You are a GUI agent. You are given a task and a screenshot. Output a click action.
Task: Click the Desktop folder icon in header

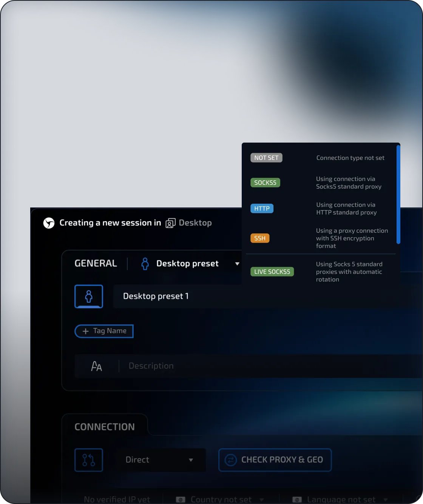(171, 223)
